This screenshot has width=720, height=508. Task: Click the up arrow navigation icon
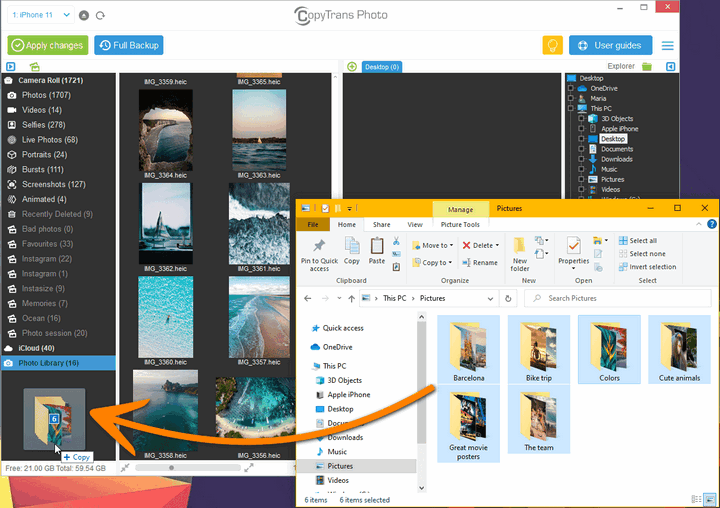(351, 299)
